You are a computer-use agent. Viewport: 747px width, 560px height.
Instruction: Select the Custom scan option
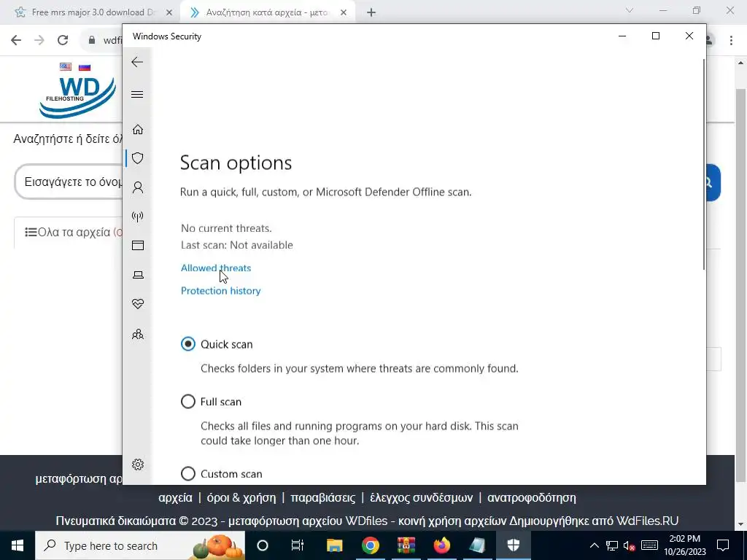point(188,473)
